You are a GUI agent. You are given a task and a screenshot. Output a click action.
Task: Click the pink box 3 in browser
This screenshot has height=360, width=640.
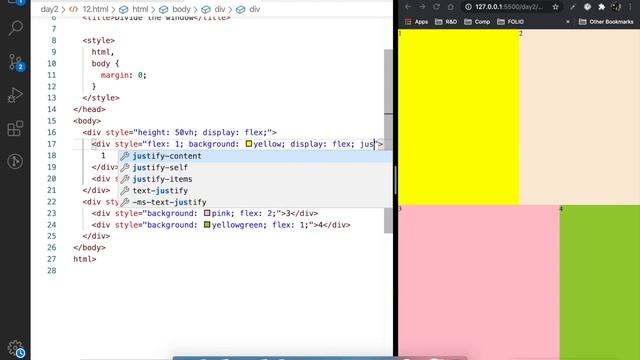pyautogui.click(x=479, y=282)
